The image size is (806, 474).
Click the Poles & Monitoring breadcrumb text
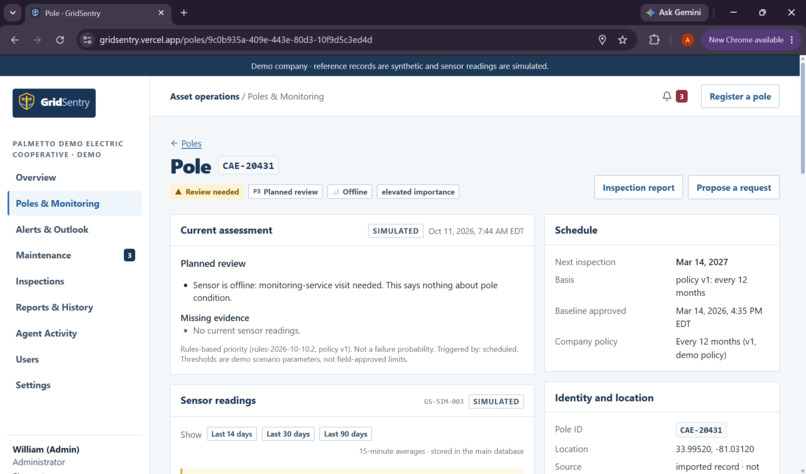pyautogui.click(x=286, y=96)
